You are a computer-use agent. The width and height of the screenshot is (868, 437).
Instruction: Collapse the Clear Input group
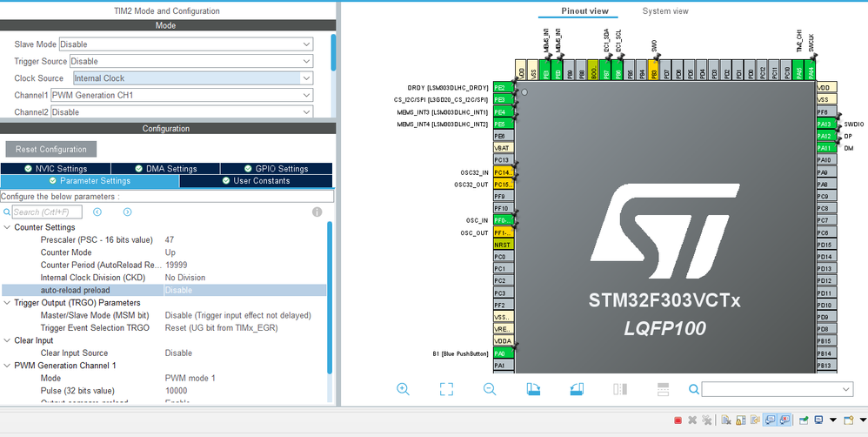point(7,340)
